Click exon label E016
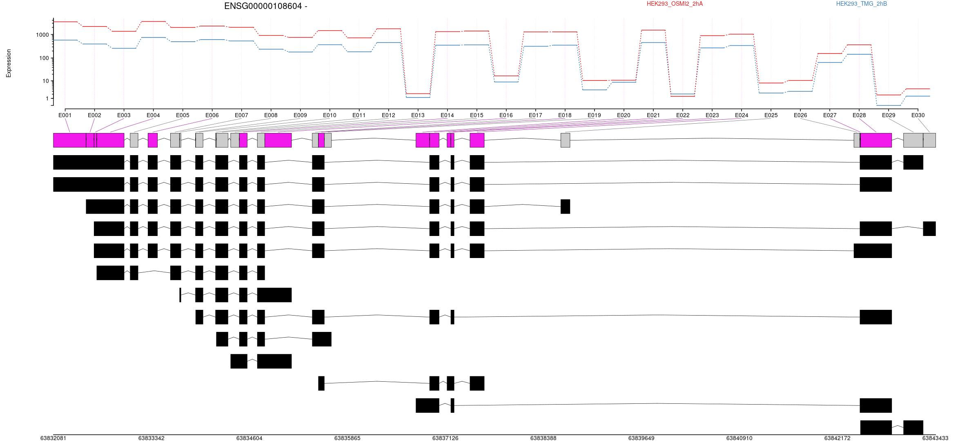 tap(506, 115)
